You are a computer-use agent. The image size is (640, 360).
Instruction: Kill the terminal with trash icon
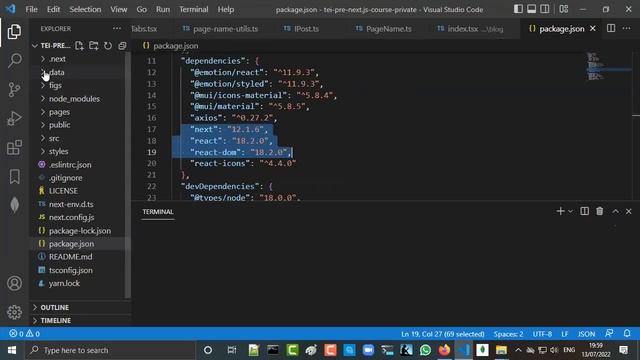599,211
